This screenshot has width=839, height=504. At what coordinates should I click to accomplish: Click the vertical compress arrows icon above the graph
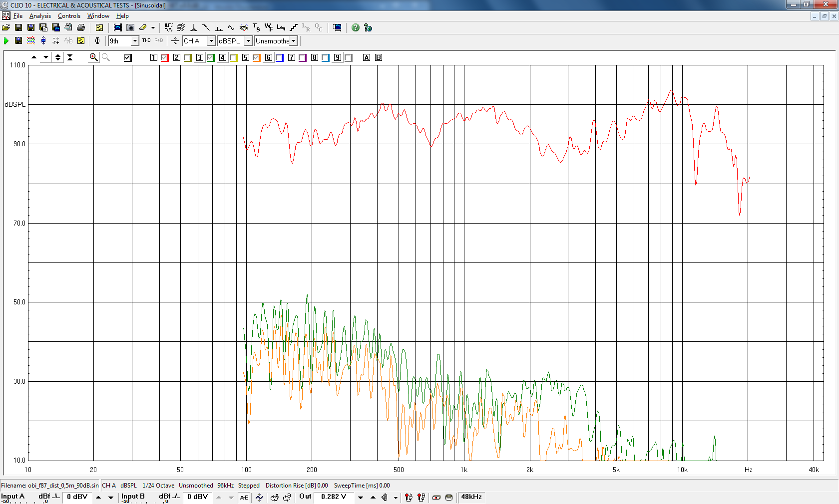pos(70,57)
